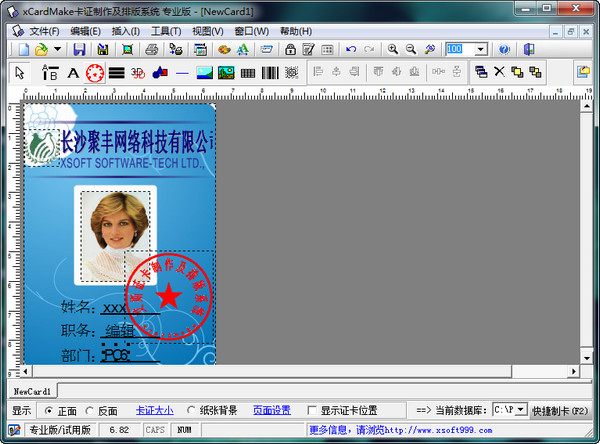
Task: Click the horizontal scrollbar right arrow
Action: click(x=573, y=371)
